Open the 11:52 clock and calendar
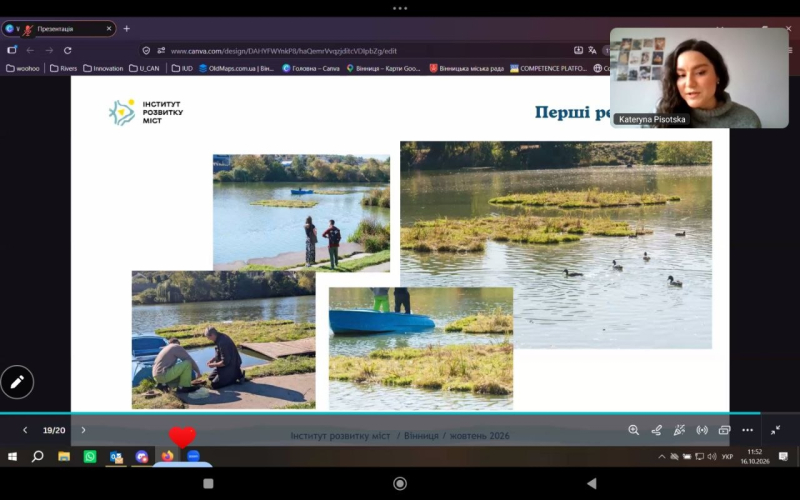Screen dimensions: 800x500 (x=755, y=456)
